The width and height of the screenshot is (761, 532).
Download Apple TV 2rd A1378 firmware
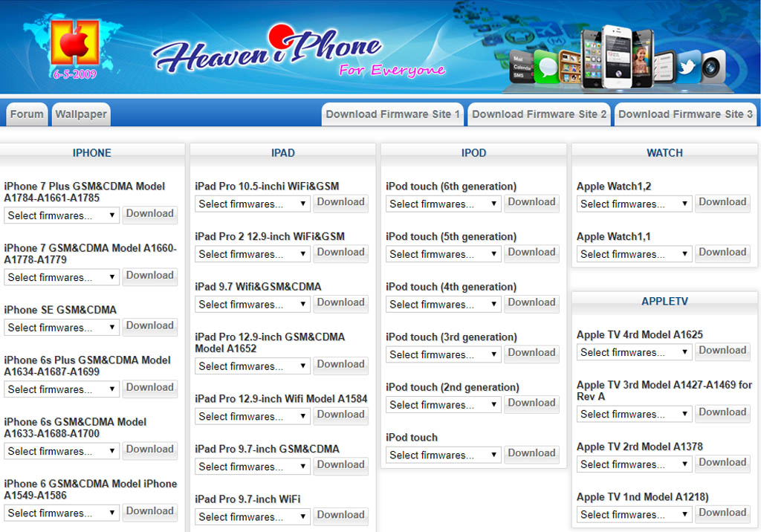click(x=722, y=463)
